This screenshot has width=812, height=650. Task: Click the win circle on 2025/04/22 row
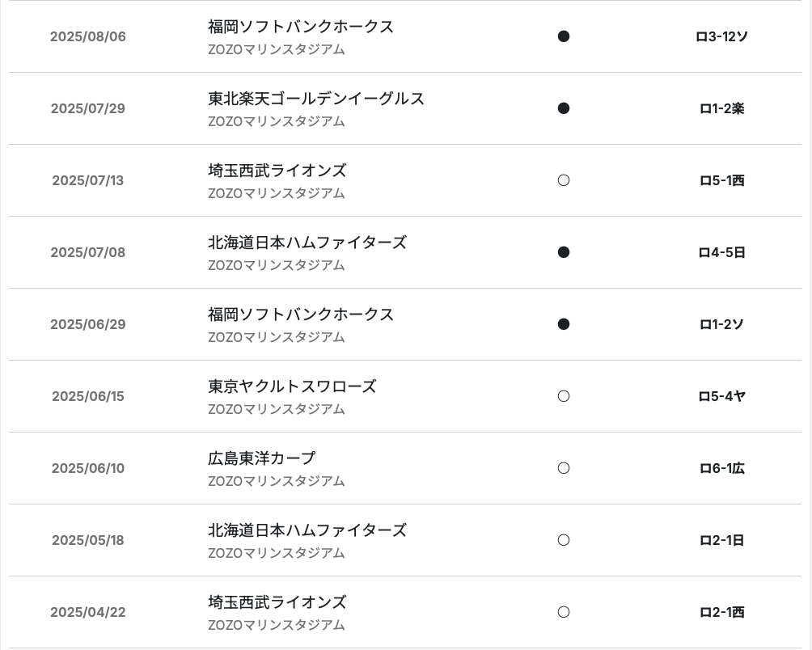tap(564, 612)
